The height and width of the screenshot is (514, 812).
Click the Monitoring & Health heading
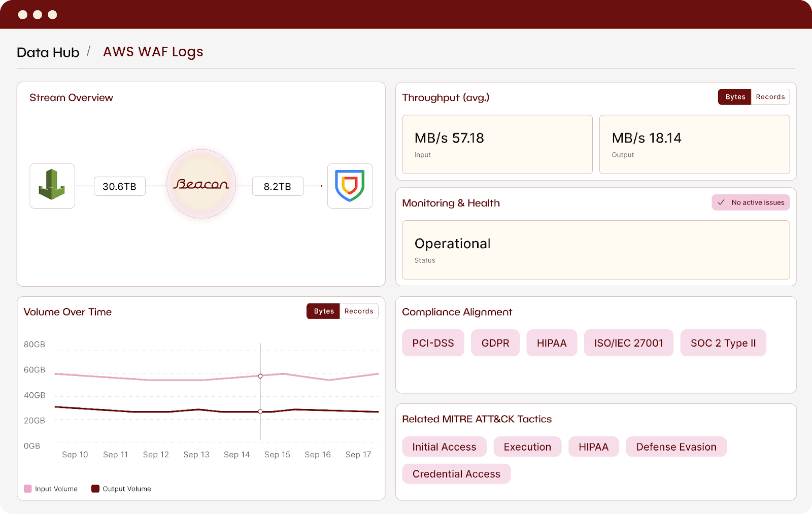(x=451, y=203)
